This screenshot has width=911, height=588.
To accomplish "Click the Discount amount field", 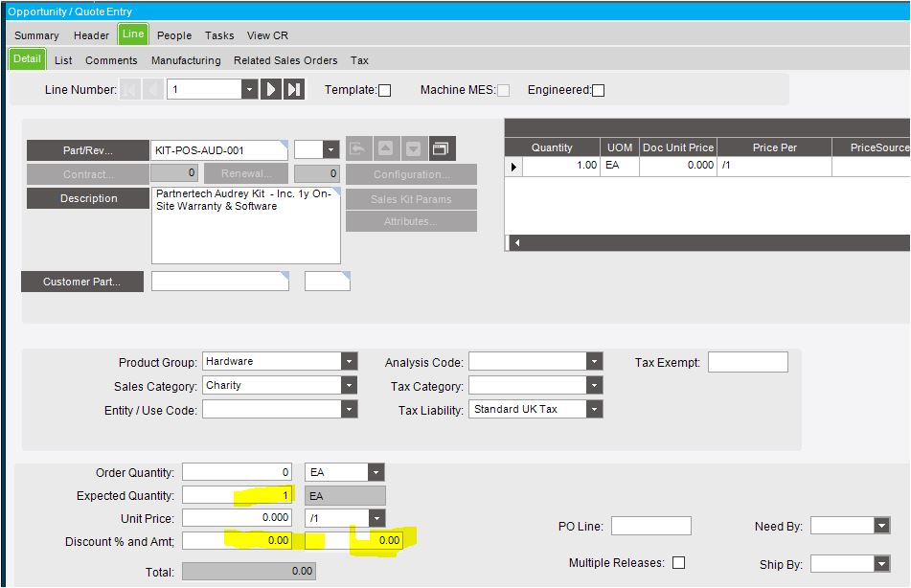I will tap(353, 540).
